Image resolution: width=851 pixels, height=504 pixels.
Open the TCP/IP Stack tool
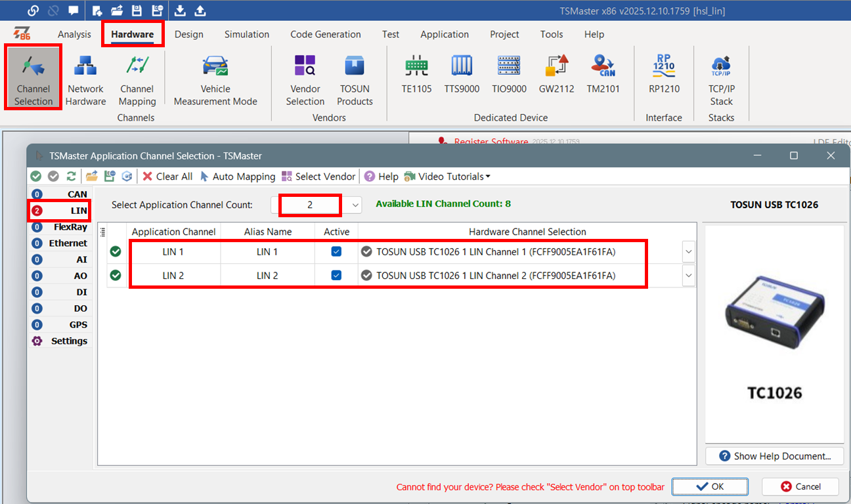tap(721, 79)
